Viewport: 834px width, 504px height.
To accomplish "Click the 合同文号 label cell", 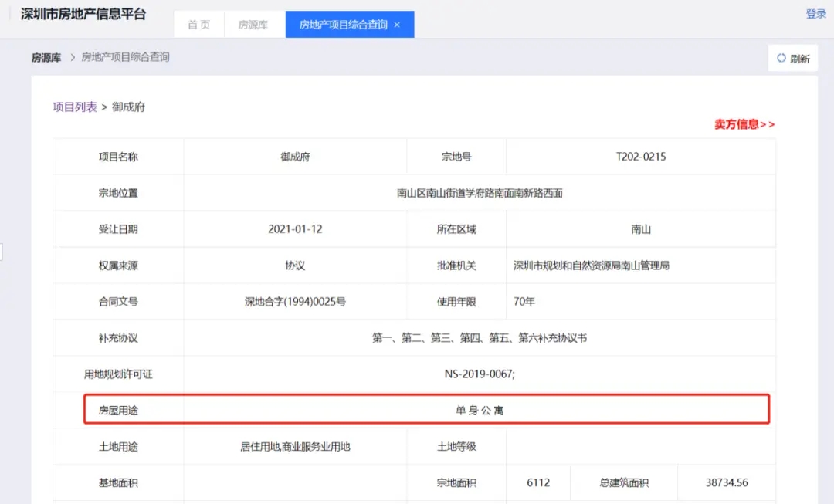I will [x=118, y=302].
